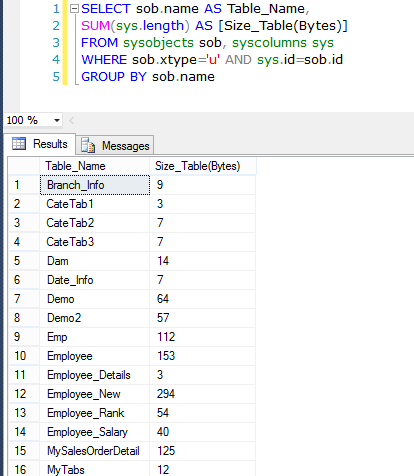Open the 100 % zoom dropdown
This screenshot has height=476, width=414.
coord(57,120)
